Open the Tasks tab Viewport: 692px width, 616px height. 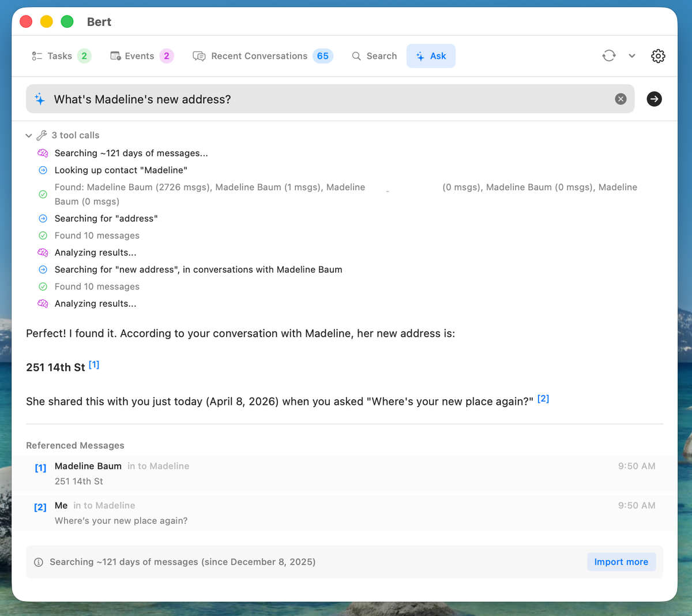[61, 56]
